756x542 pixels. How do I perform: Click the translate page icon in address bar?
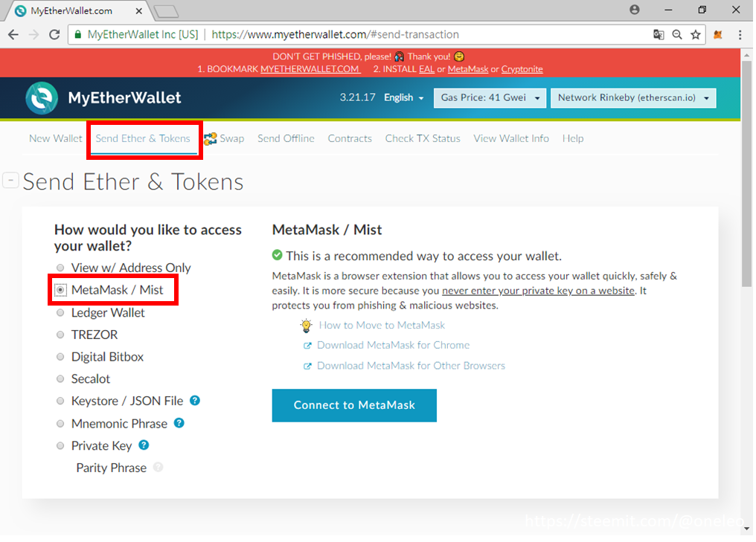click(659, 35)
